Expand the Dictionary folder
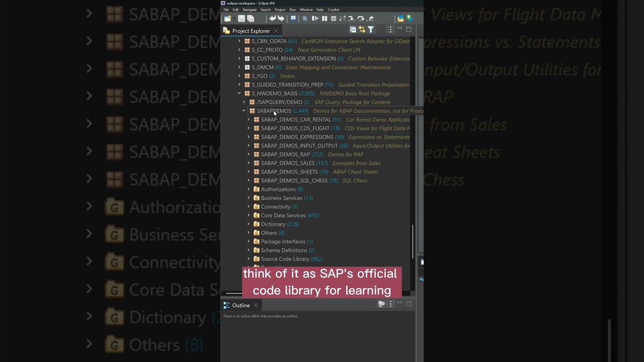 [x=249, y=224]
